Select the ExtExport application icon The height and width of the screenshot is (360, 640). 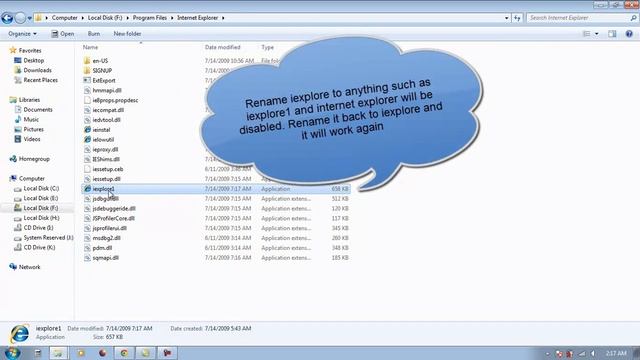click(x=87, y=80)
